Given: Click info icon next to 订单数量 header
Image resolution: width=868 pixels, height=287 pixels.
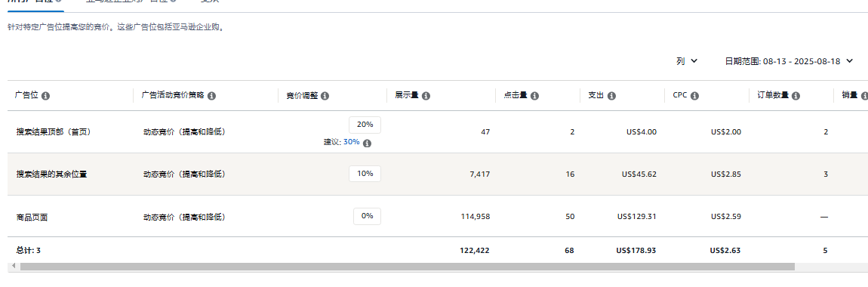Looking at the screenshot, I should 796,96.
